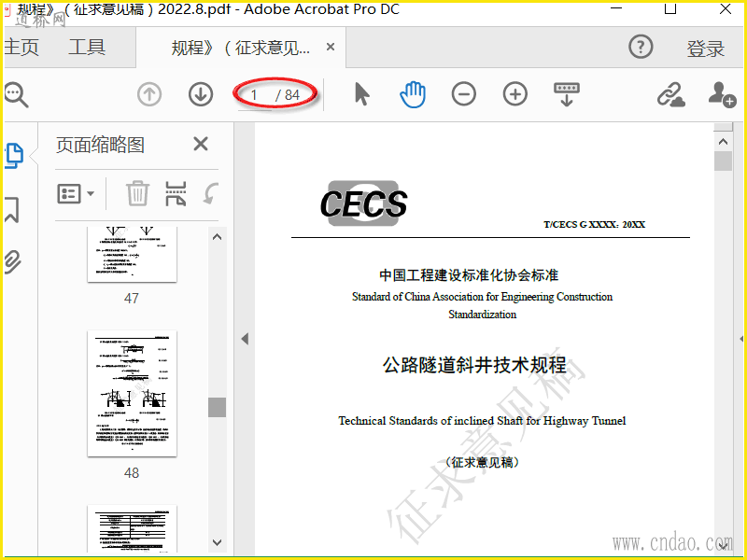Screen dimensions: 747x560
Task: Open the thumbnail options dropdown
Action: [76, 194]
